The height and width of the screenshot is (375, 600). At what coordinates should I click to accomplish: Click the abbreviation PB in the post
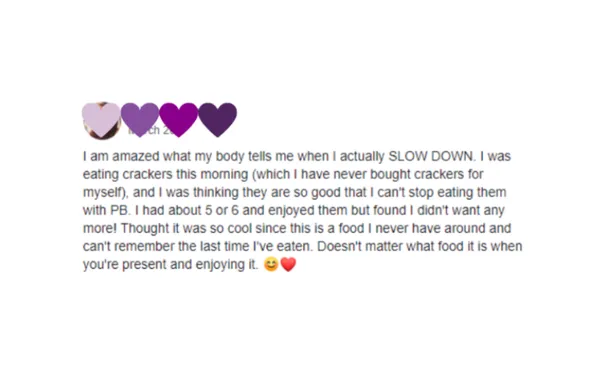pos(119,210)
